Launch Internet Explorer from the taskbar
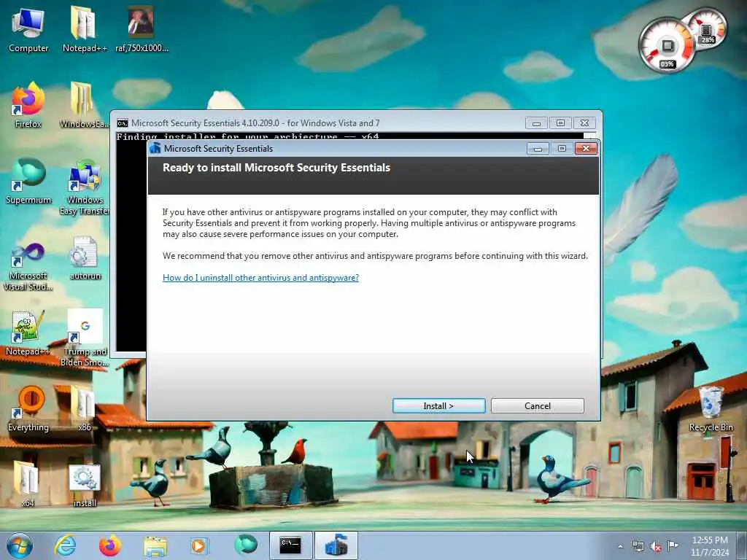This screenshot has width=747, height=560. point(65,545)
